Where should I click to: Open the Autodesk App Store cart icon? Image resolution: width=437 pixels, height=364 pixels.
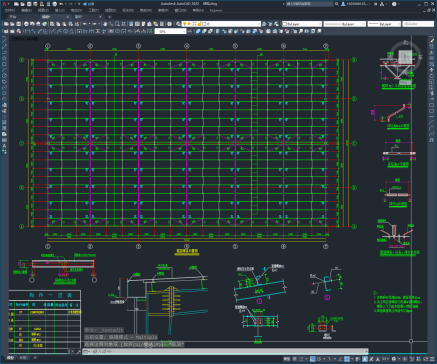point(376,4)
